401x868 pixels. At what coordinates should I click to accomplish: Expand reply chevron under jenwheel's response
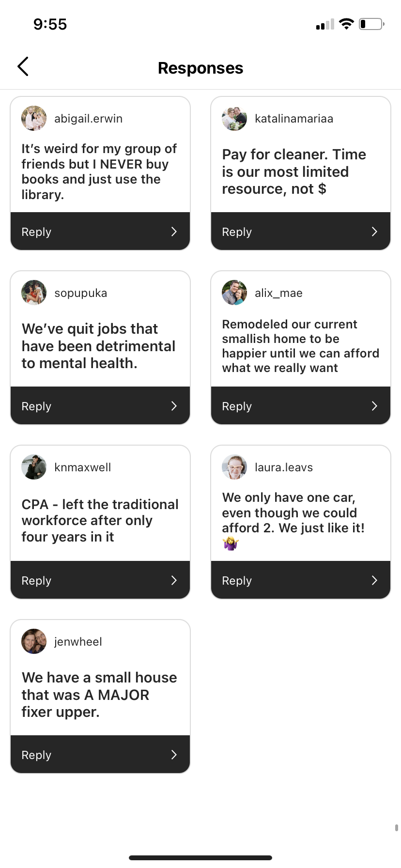[174, 755]
